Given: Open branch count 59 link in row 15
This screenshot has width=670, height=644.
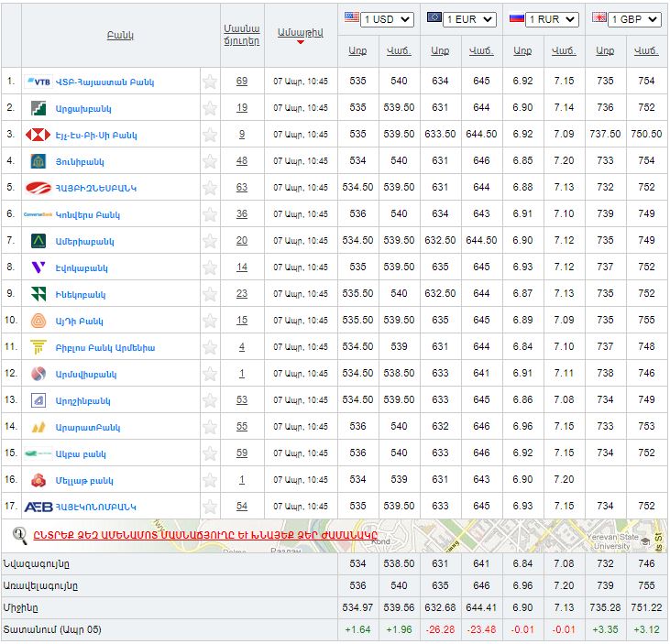Looking at the screenshot, I should (242, 453).
